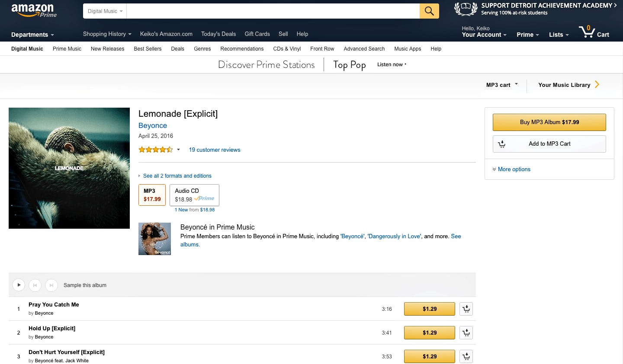Expand the MP3 cart dropdown
The image size is (623, 364).
(x=502, y=85)
